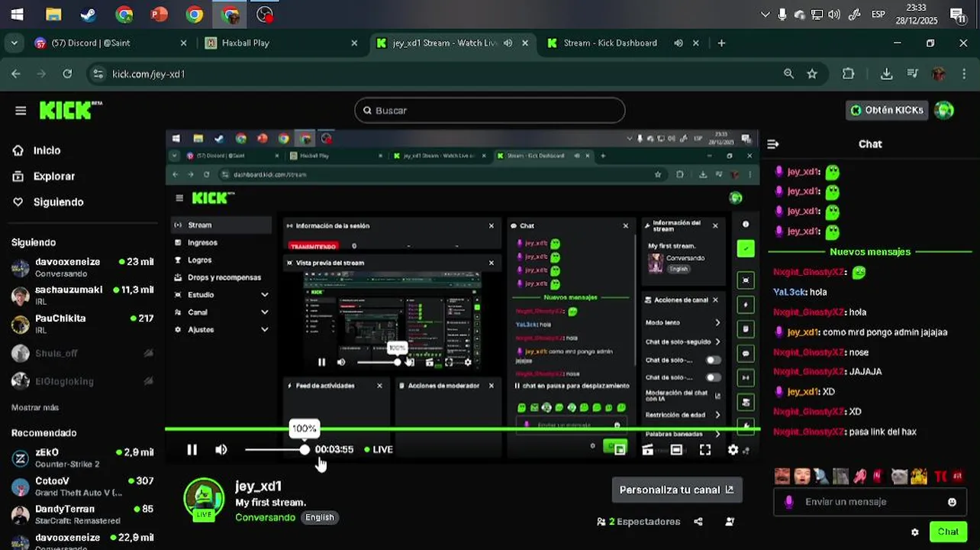The image size is (980, 550).
Task: Click the 2 Espectadores viewer count
Action: tap(638, 522)
